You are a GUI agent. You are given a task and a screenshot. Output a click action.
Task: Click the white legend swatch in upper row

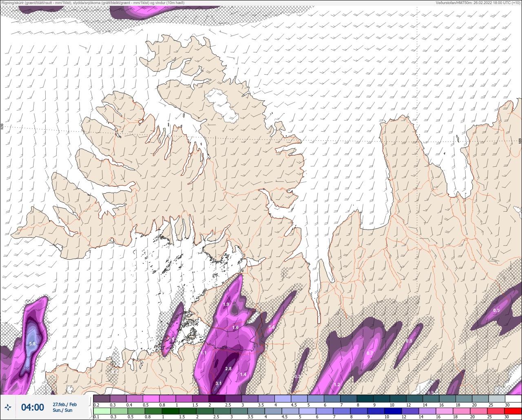[x=513, y=398]
